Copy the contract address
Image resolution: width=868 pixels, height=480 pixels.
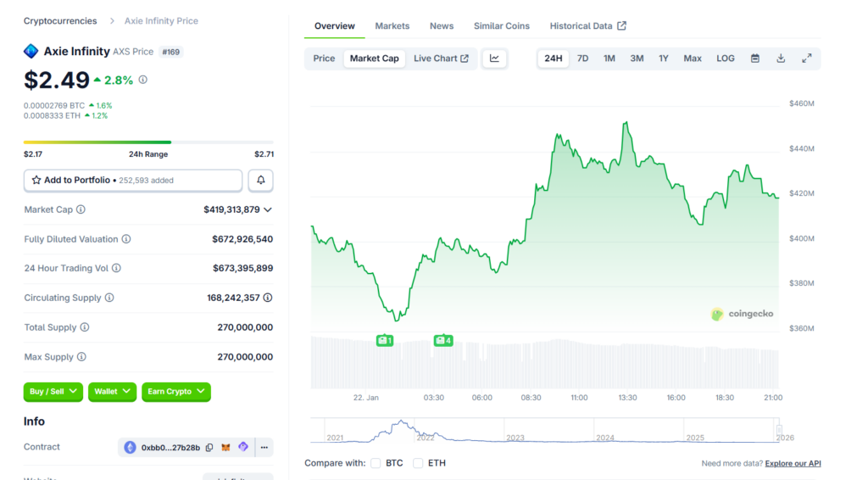[209, 447]
